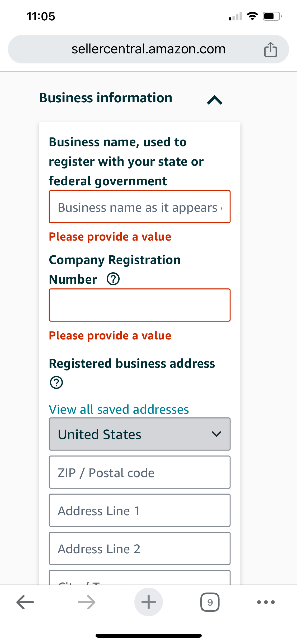This screenshot has width=297, height=644.
Task: Collapse the Business information section
Action: [215, 100]
